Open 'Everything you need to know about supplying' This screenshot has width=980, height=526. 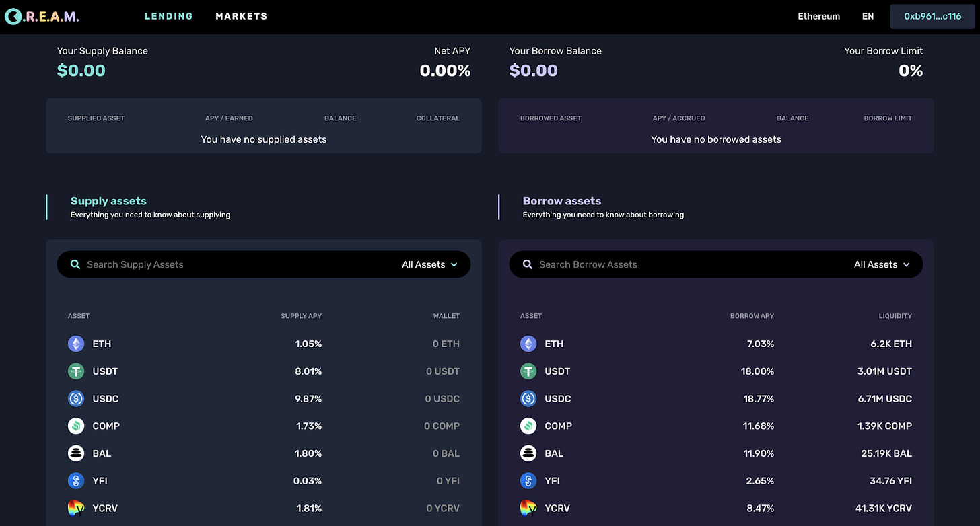pyautogui.click(x=150, y=215)
